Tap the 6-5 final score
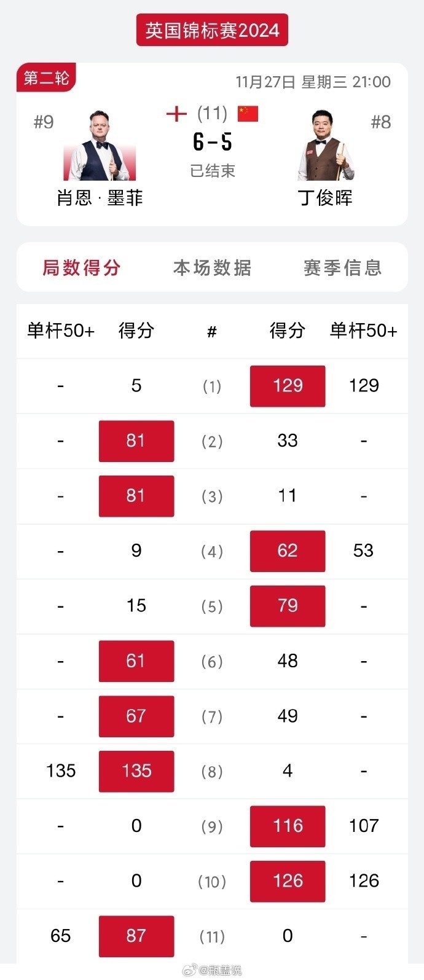This screenshot has height=980, width=424. click(213, 143)
